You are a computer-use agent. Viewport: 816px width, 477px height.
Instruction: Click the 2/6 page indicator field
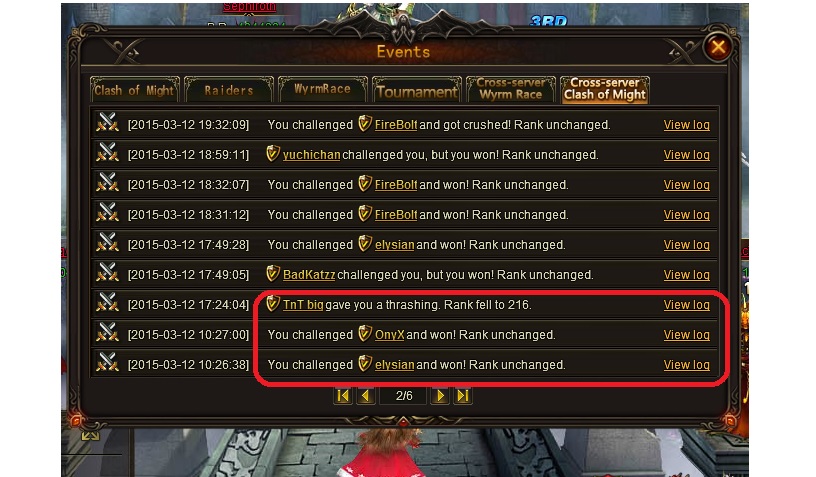pos(404,396)
